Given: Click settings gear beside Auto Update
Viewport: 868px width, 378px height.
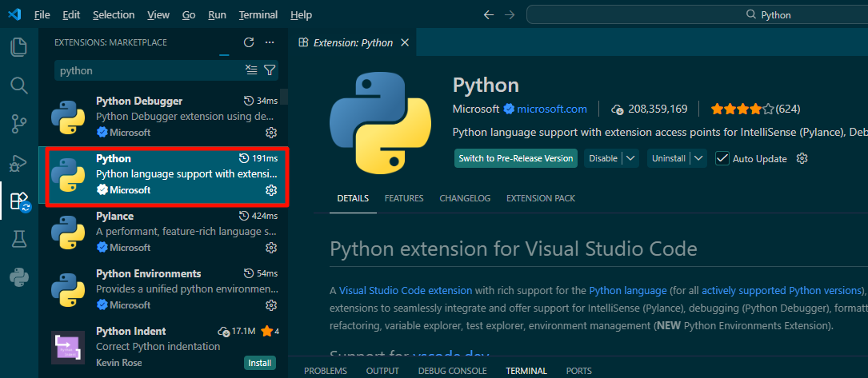Looking at the screenshot, I should [x=802, y=158].
